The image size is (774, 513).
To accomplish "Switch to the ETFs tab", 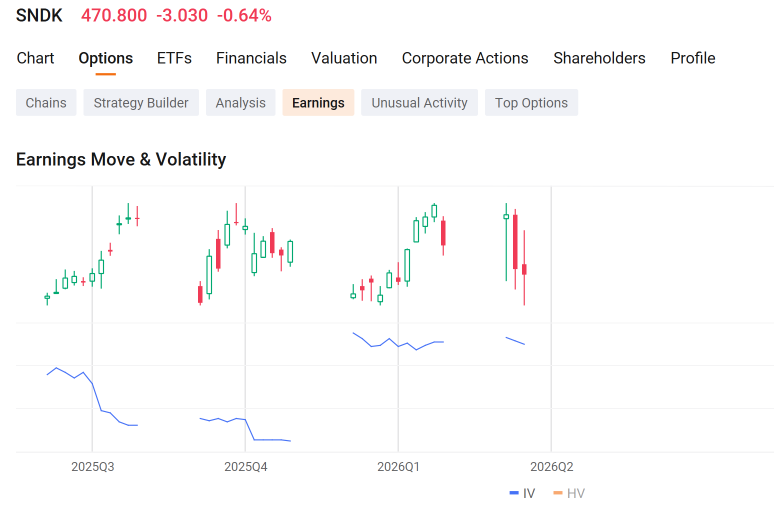I will click(x=174, y=58).
